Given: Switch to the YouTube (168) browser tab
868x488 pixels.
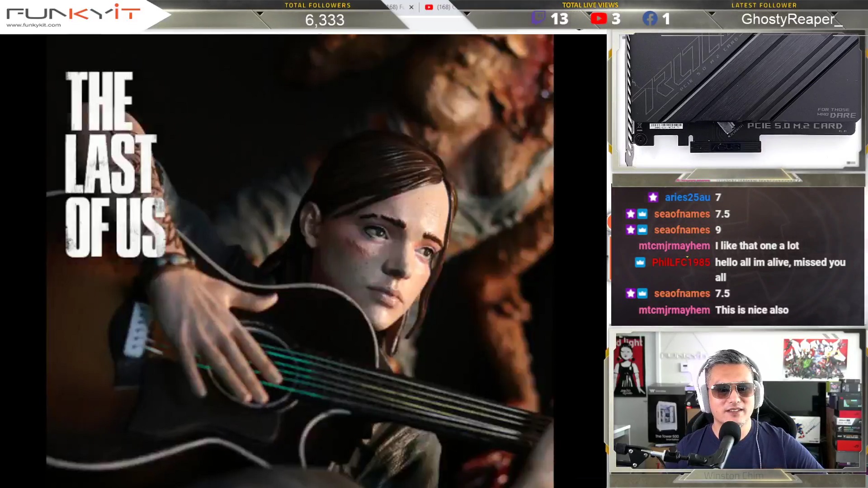Looking at the screenshot, I should (x=441, y=7).
